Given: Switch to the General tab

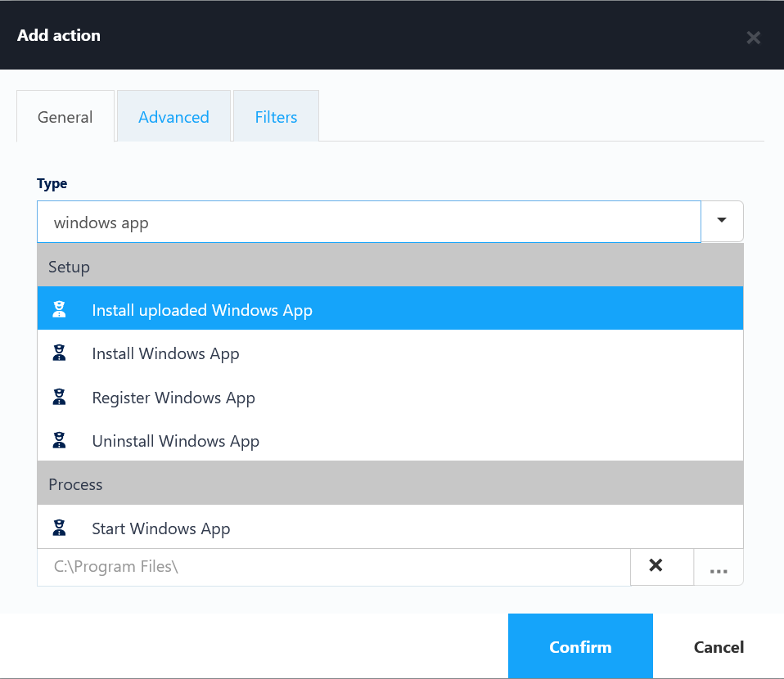Looking at the screenshot, I should (x=65, y=116).
